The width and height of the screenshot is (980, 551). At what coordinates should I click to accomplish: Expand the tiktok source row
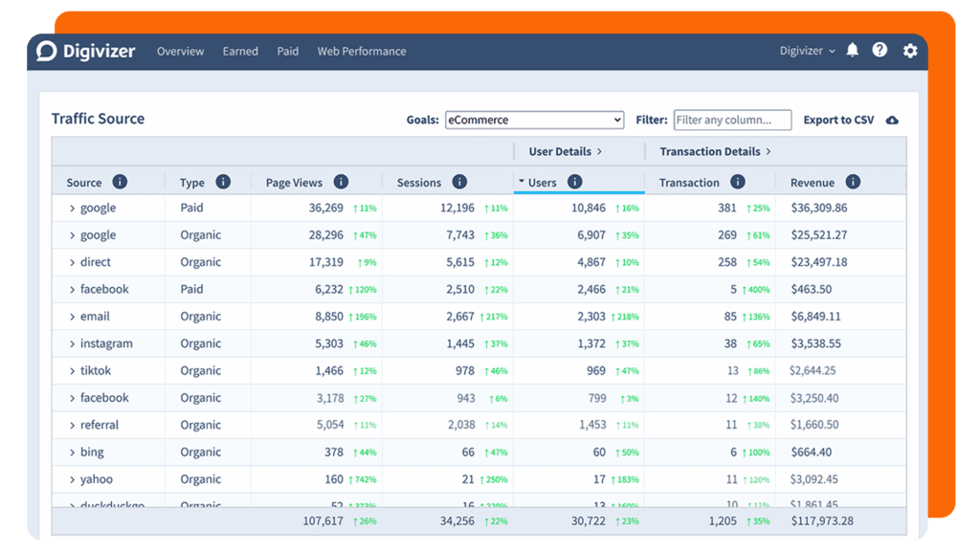click(x=72, y=371)
